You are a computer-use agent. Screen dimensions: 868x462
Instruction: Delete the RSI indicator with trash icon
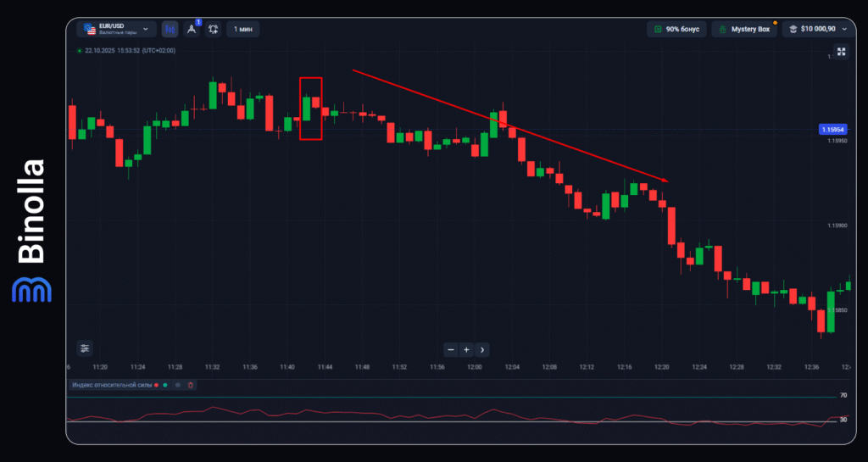point(190,385)
